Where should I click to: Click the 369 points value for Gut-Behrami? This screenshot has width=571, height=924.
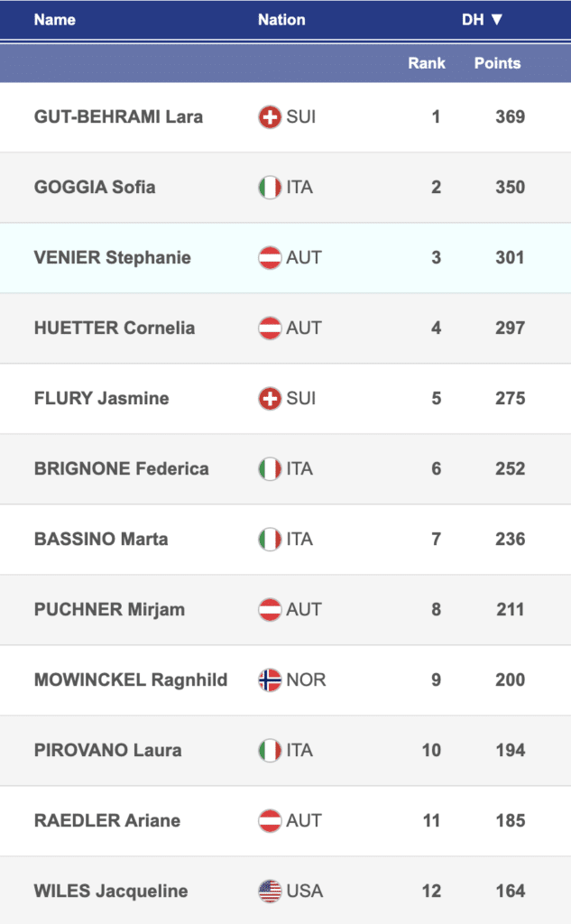click(x=510, y=117)
